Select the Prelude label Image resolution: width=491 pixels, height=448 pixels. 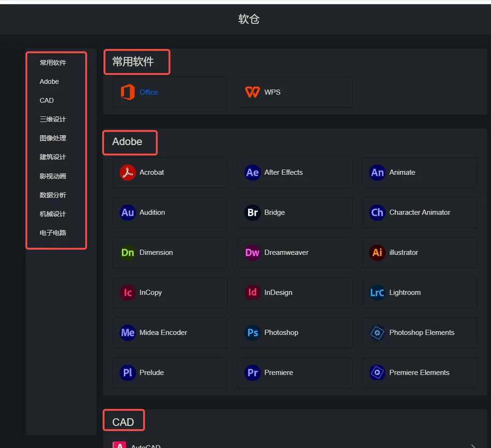pos(152,373)
